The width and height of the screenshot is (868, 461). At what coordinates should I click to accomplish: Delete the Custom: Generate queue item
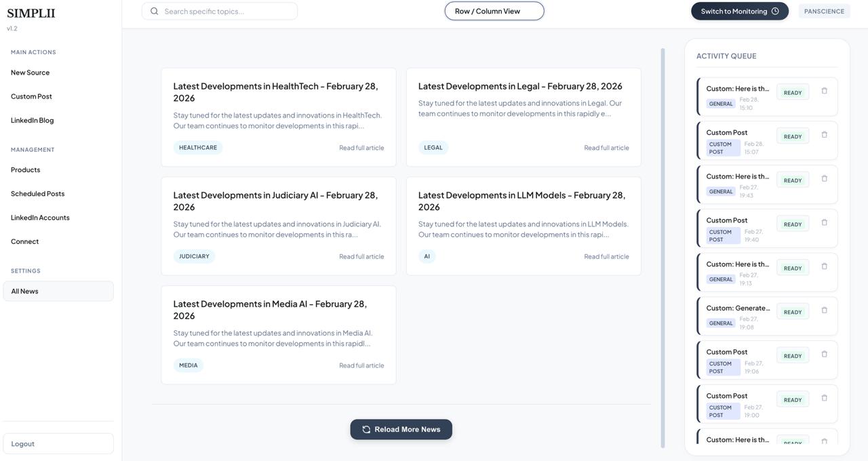(x=824, y=310)
